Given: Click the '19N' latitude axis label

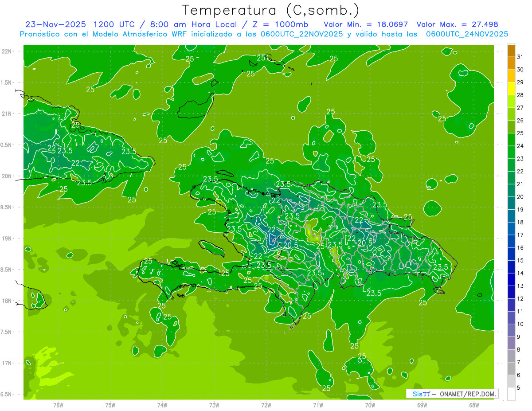Looking at the screenshot, I should (7, 238).
